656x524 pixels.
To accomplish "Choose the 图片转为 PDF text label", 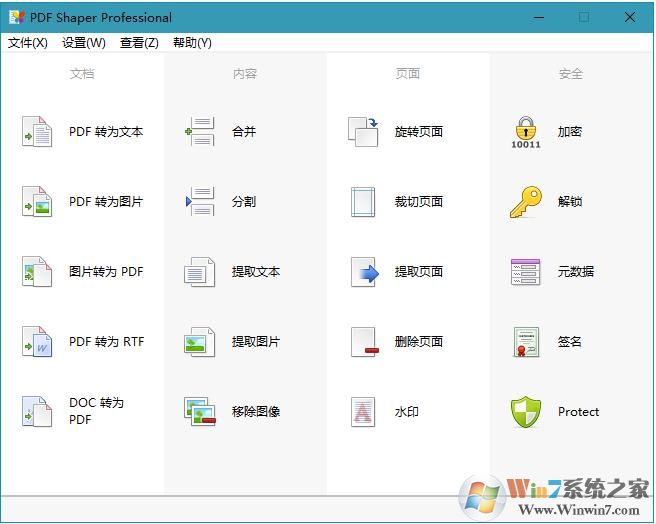I will click(x=106, y=272).
